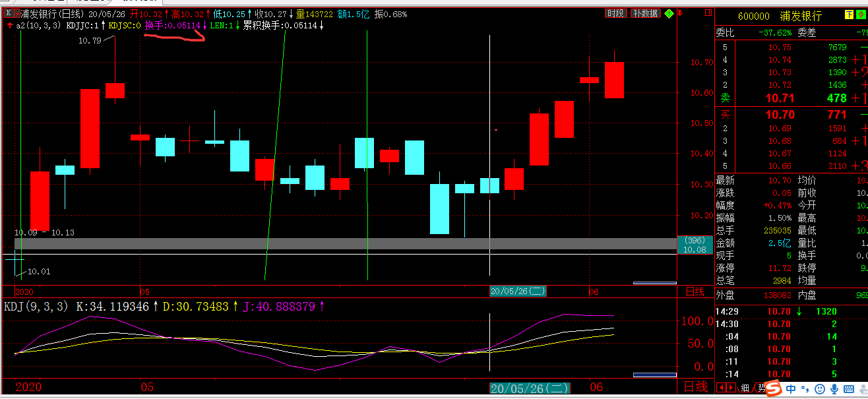Switch to the 细 tab
This screenshot has width=868, height=399.
[x=745, y=388]
